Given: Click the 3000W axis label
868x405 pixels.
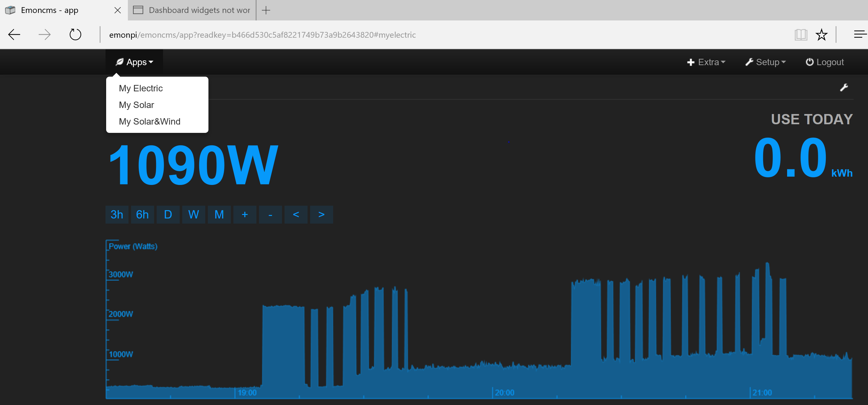Looking at the screenshot, I should point(121,274).
